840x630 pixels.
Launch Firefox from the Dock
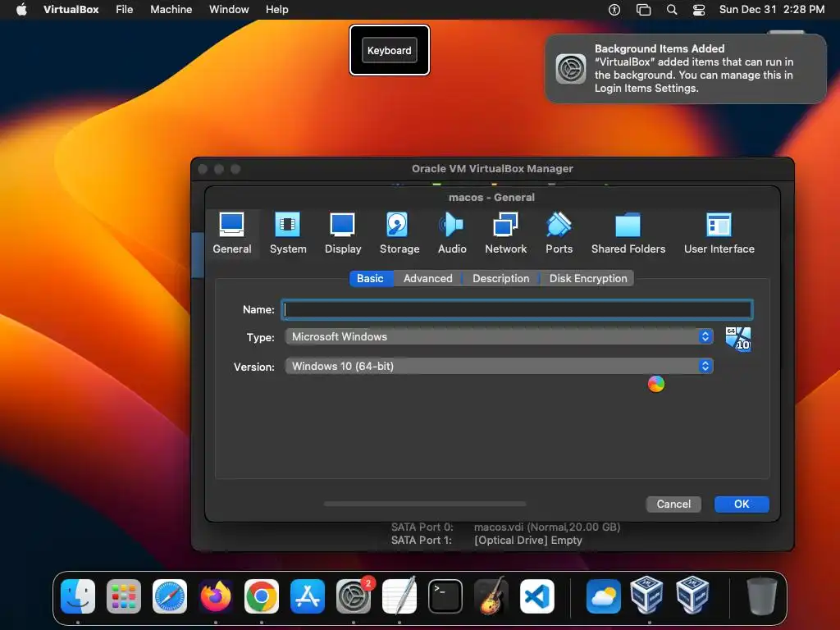point(216,596)
